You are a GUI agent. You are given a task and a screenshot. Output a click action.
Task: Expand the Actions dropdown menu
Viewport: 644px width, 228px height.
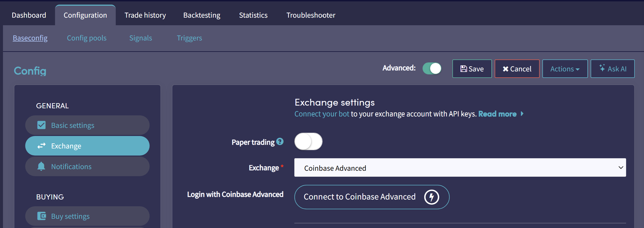tap(565, 69)
